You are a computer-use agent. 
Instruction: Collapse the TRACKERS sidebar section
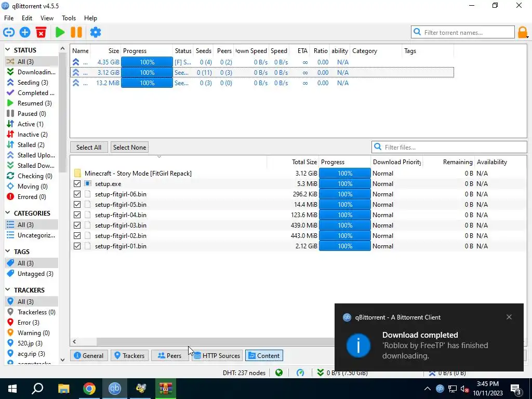pos(8,290)
